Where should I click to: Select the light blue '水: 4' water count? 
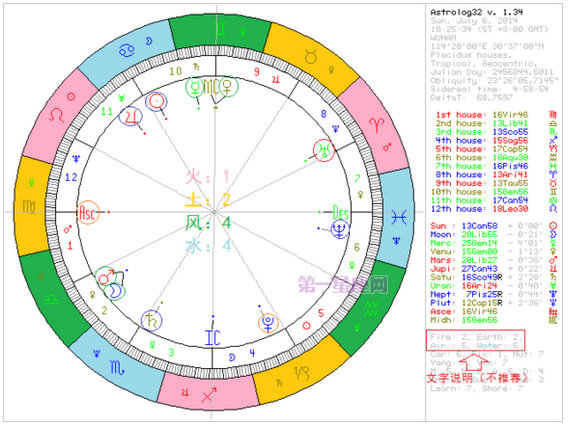208,246
